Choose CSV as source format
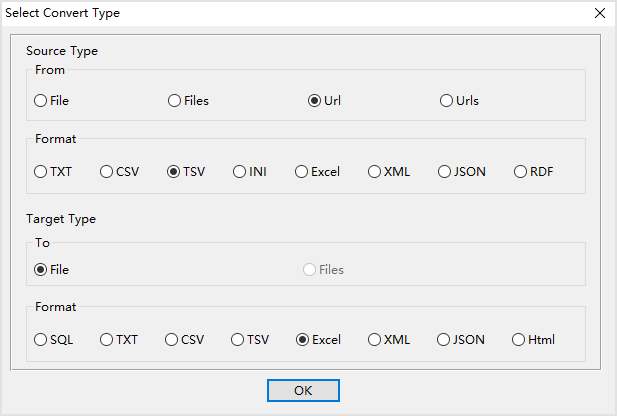 click(x=107, y=172)
